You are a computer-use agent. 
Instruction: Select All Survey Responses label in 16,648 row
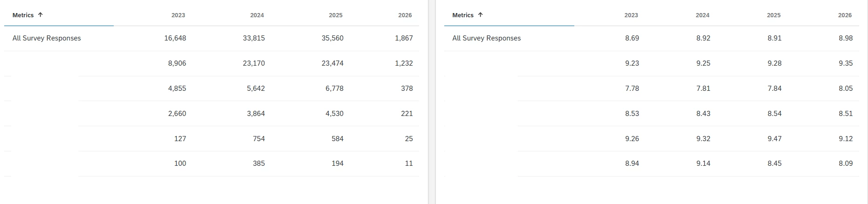point(47,38)
